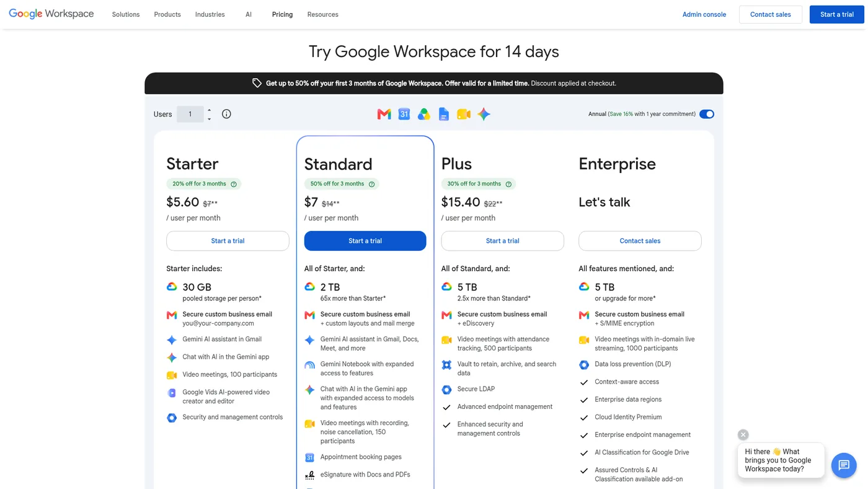Click help icon on Plus 30% off badge
This screenshot has height=489, width=868.
pyautogui.click(x=508, y=184)
